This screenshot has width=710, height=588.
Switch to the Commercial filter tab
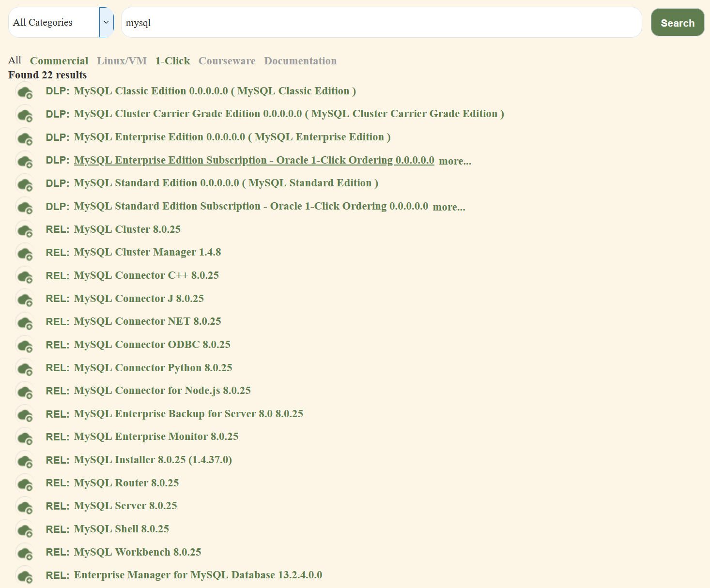coord(59,61)
